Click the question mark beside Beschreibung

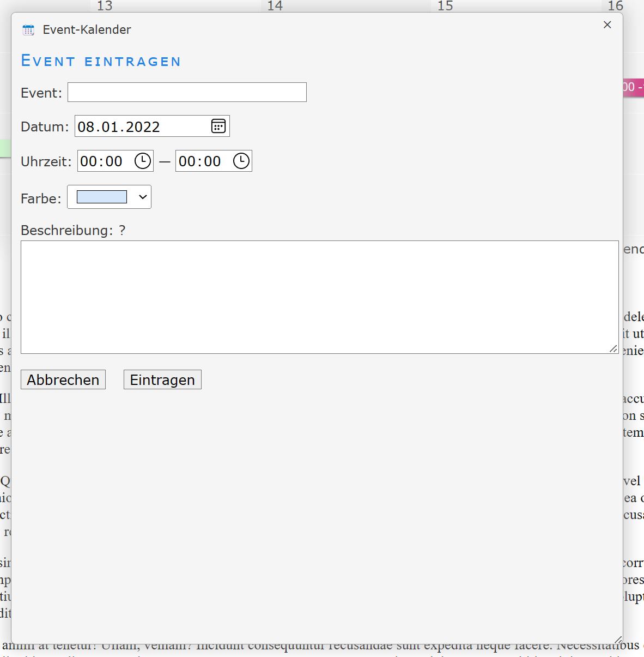tap(122, 231)
